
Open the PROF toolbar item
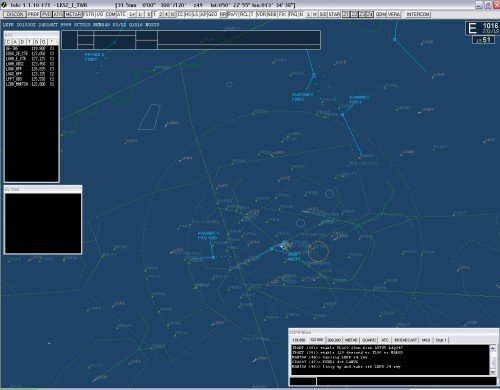click(x=33, y=14)
